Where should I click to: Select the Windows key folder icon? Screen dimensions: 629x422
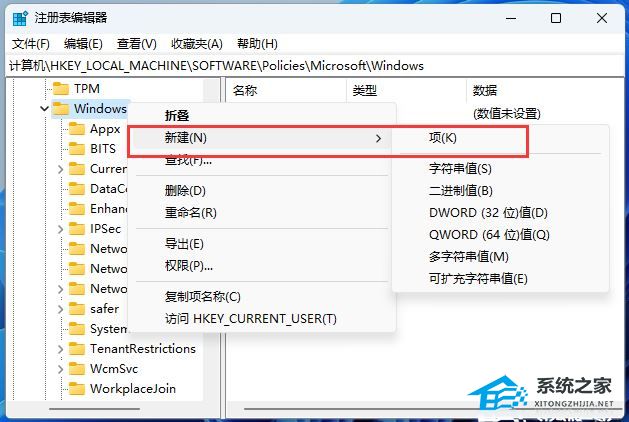click(61, 108)
